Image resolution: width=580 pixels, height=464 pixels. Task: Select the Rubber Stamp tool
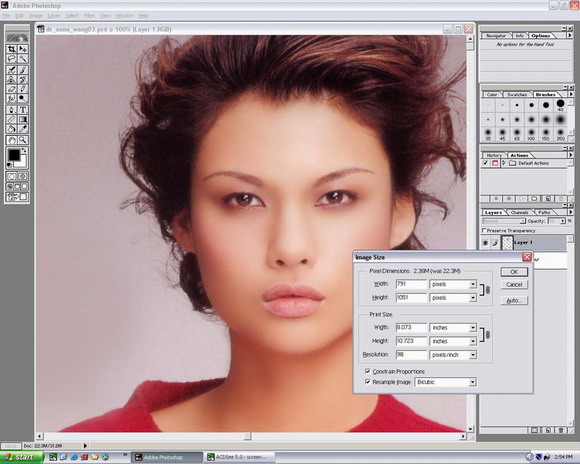[x=11, y=79]
